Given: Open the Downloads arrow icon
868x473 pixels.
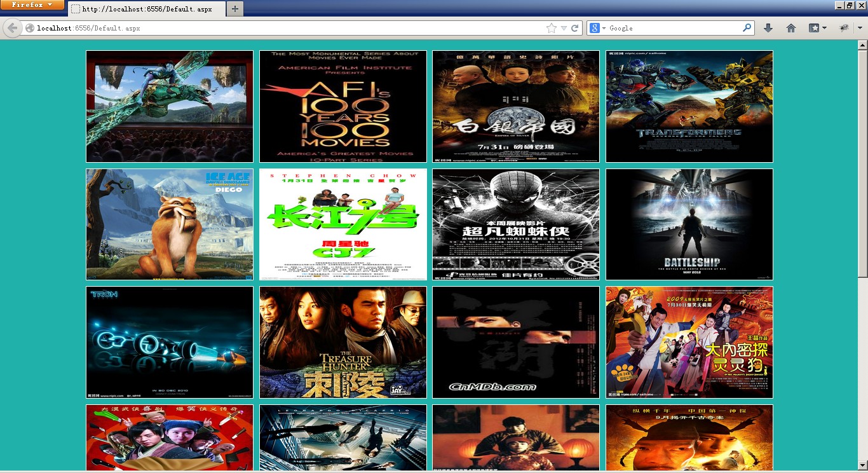Looking at the screenshot, I should point(768,28).
